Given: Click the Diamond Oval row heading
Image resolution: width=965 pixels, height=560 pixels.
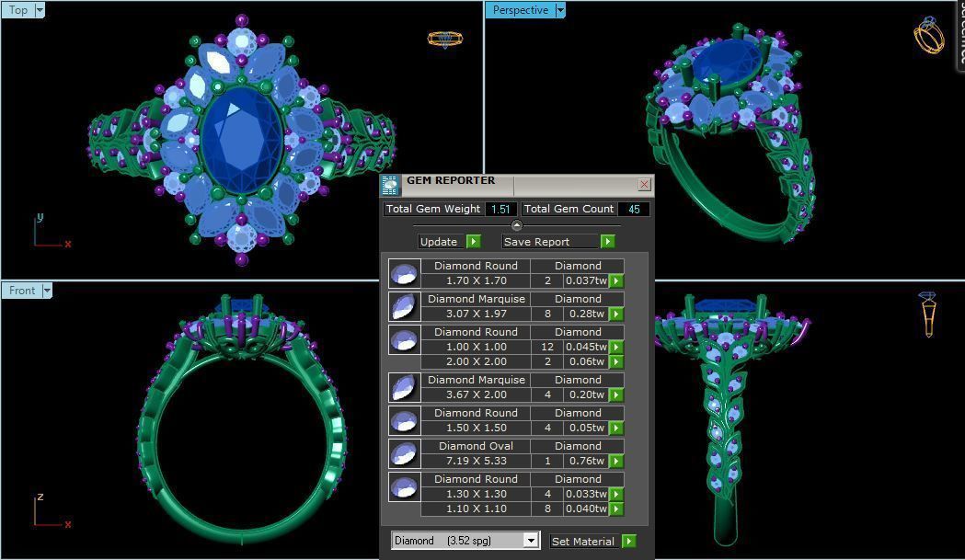Looking at the screenshot, I should coord(476,446).
